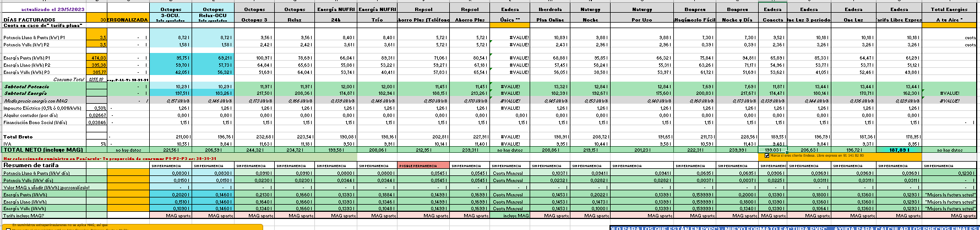Select the IVA 5% cell
Image resolution: width=980 pixels, height=230 pixels.
click(97, 143)
